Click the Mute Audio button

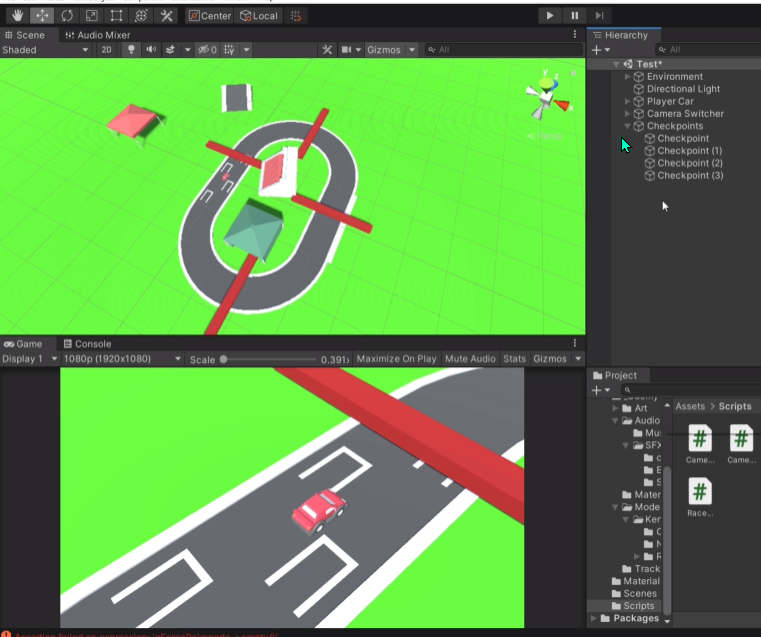(470, 359)
